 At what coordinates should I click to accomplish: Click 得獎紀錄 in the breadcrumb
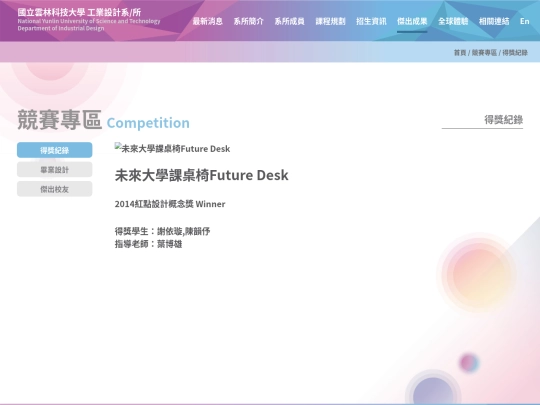click(515, 53)
